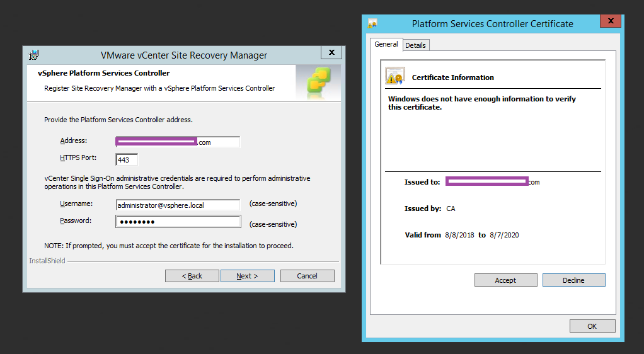Proceed with the Next button
644x354 pixels.
click(x=247, y=276)
